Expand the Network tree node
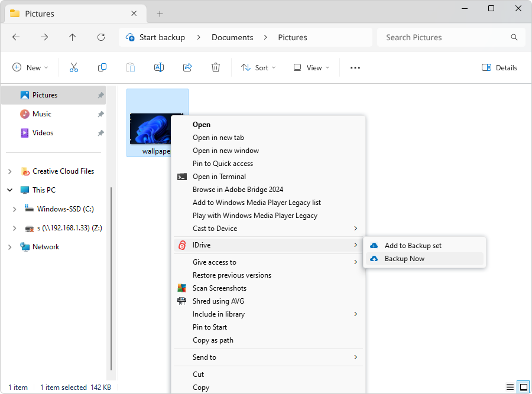This screenshot has width=532, height=394. (9, 247)
